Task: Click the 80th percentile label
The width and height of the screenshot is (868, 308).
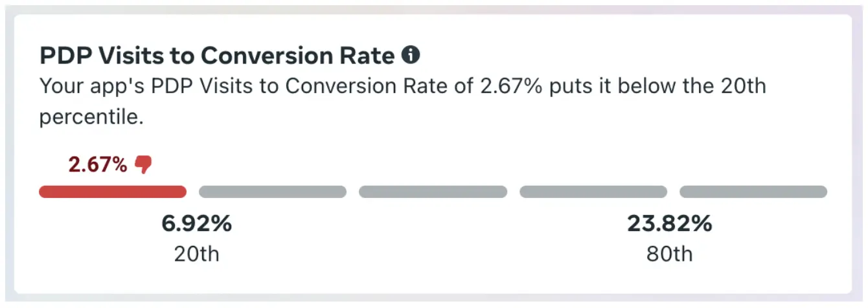Action: pyautogui.click(x=670, y=254)
